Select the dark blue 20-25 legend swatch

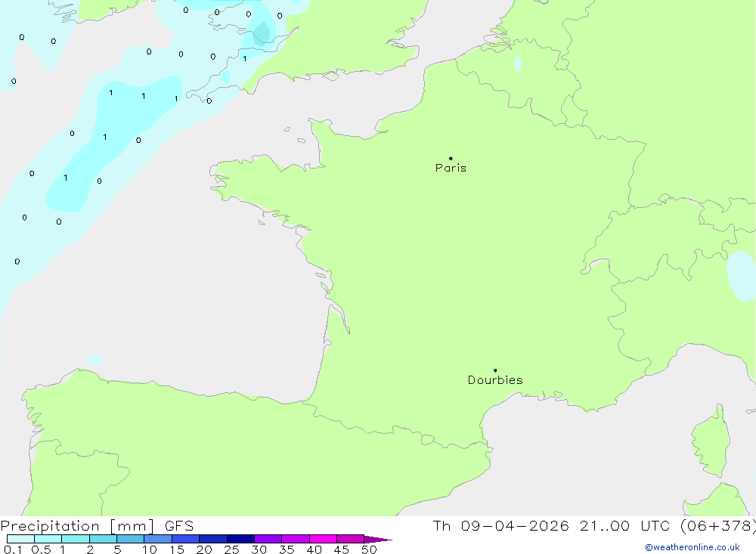(213, 539)
